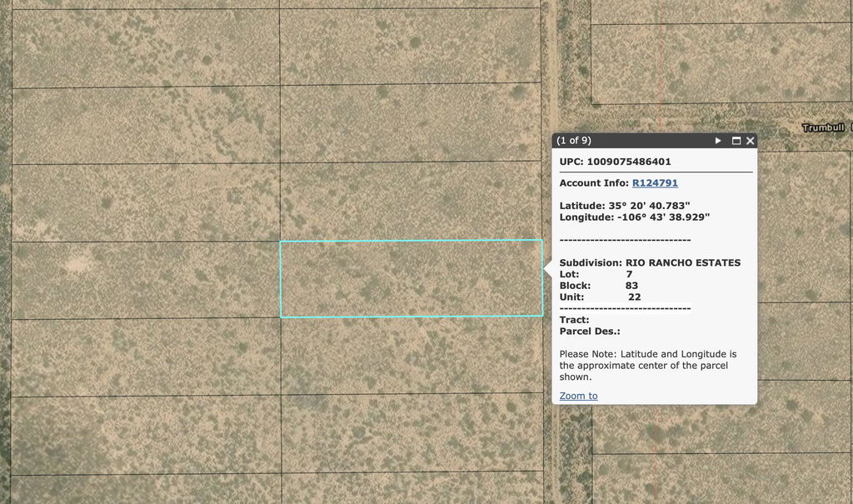The height and width of the screenshot is (504, 853).
Task: Click the Lot value 7
Action: point(629,274)
